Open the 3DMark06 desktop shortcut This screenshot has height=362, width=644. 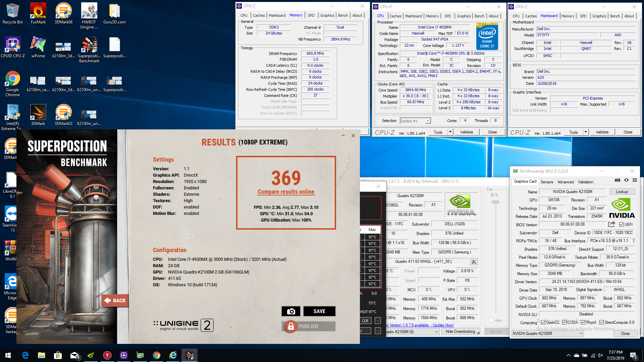pos(63,13)
